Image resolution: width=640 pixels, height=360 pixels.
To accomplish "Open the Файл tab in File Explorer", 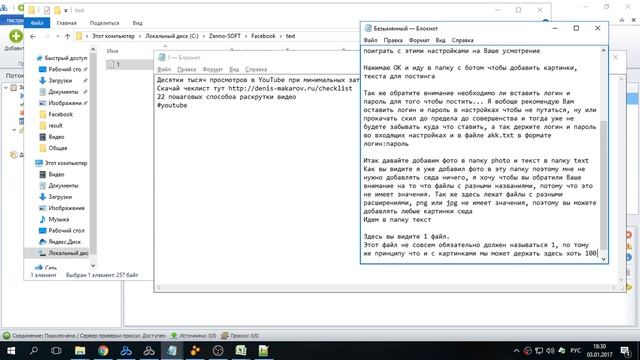I will [37, 23].
